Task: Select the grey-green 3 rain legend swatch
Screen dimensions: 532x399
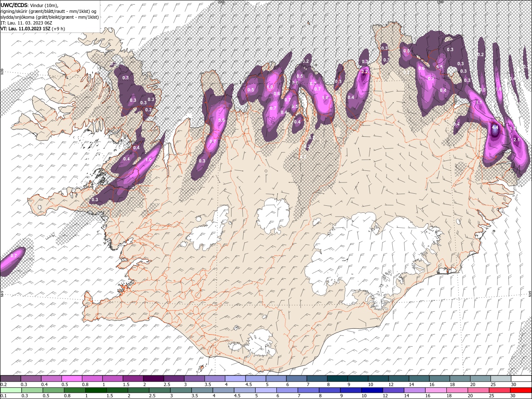Action: (180, 390)
